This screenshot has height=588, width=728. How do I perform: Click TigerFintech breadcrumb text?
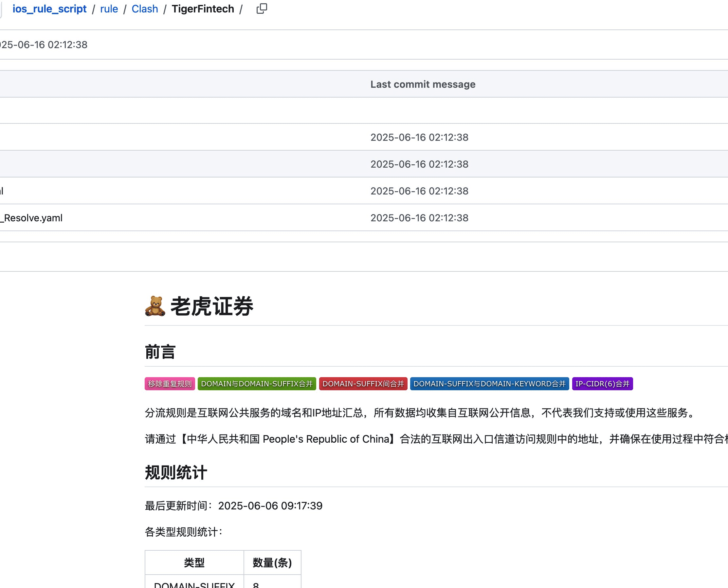(x=203, y=9)
